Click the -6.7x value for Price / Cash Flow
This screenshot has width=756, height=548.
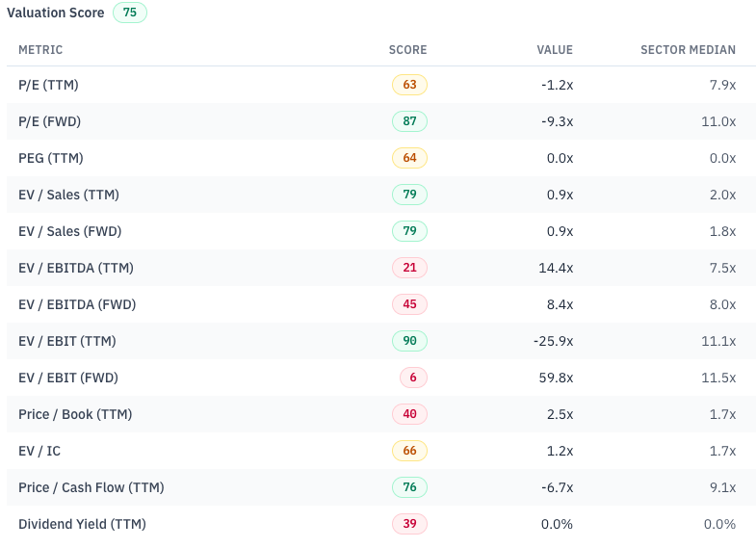pos(557,488)
